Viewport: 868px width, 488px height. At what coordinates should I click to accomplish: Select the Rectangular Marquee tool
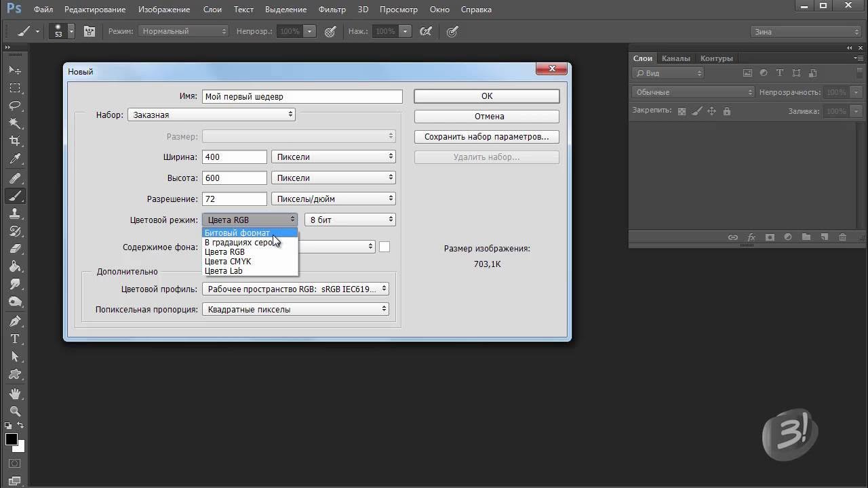[15, 88]
